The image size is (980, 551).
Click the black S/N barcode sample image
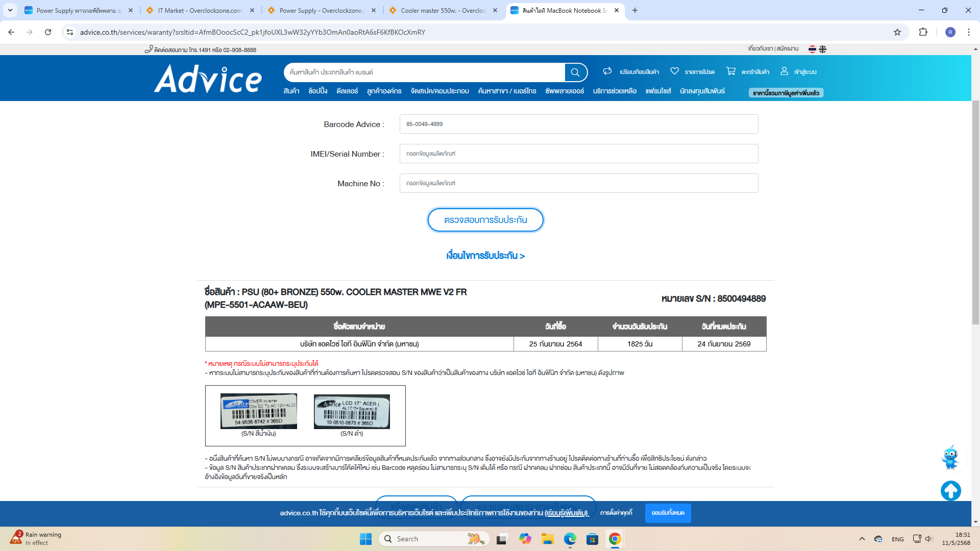(x=352, y=412)
